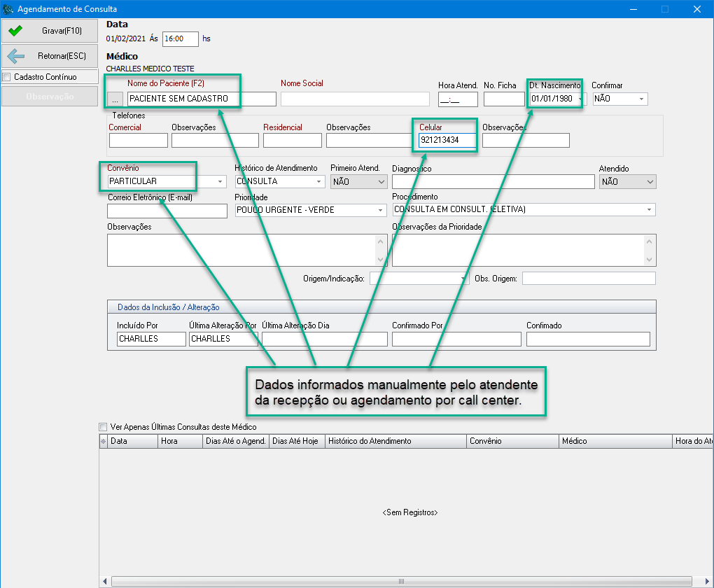Click the Obs. Origem field
The height and width of the screenshot is (588, 714).
click(589, 279)
